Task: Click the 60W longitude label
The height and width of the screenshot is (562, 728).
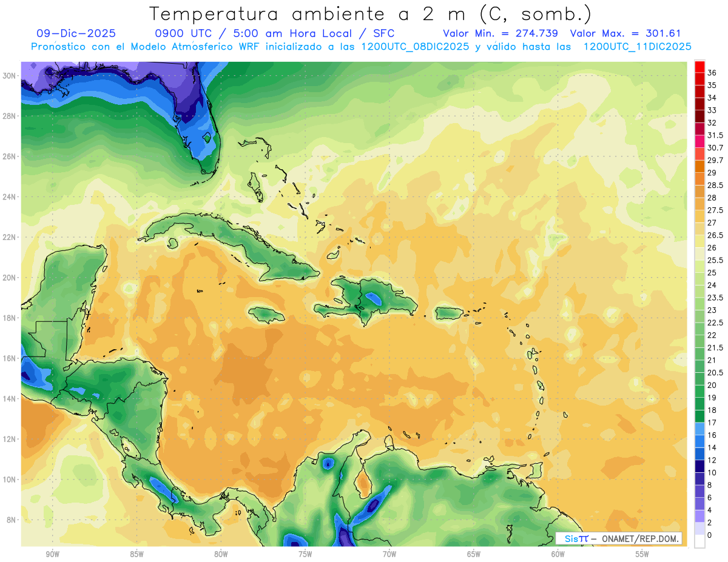Action: (x=558, y=554)
